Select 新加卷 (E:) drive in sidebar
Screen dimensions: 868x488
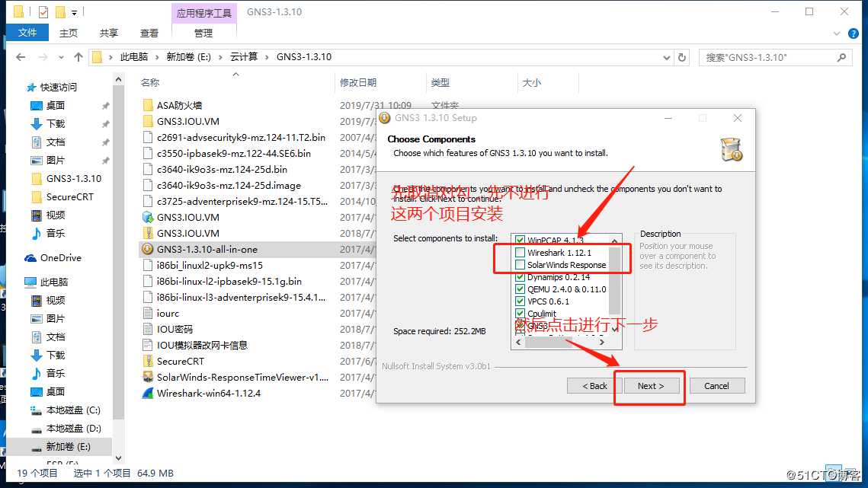[68, 446]
